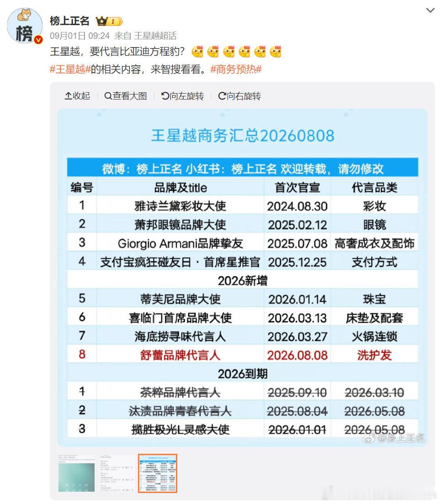This screenshot has width=440, height=504.
Task: Select the second text-list thumbnail
Action: [117, 473]
